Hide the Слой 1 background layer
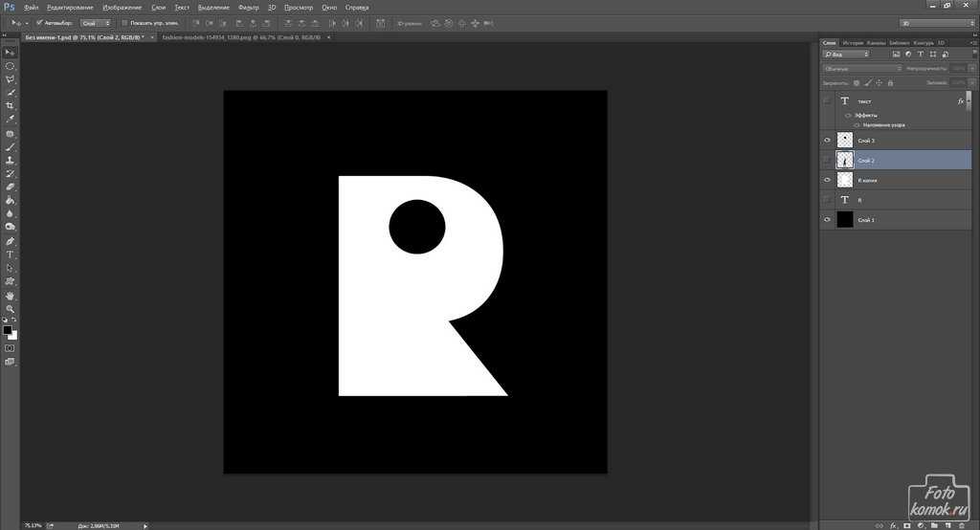 point(827,219)
